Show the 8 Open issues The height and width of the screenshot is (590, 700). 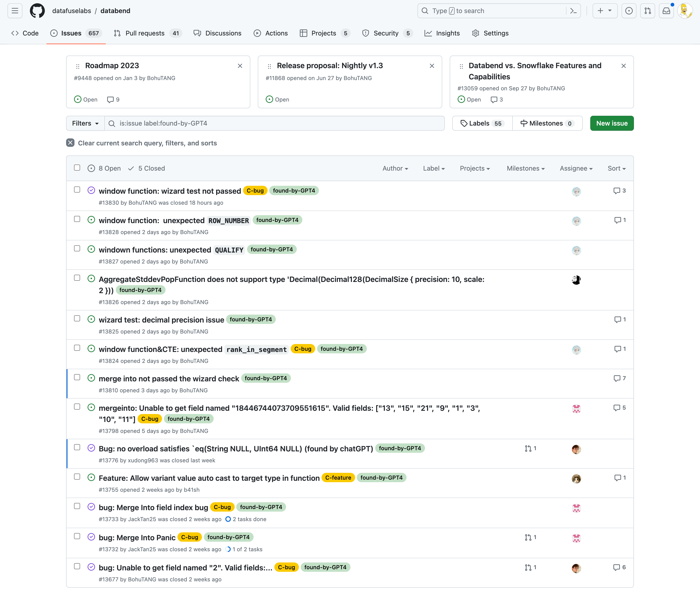tap(104, 169)
